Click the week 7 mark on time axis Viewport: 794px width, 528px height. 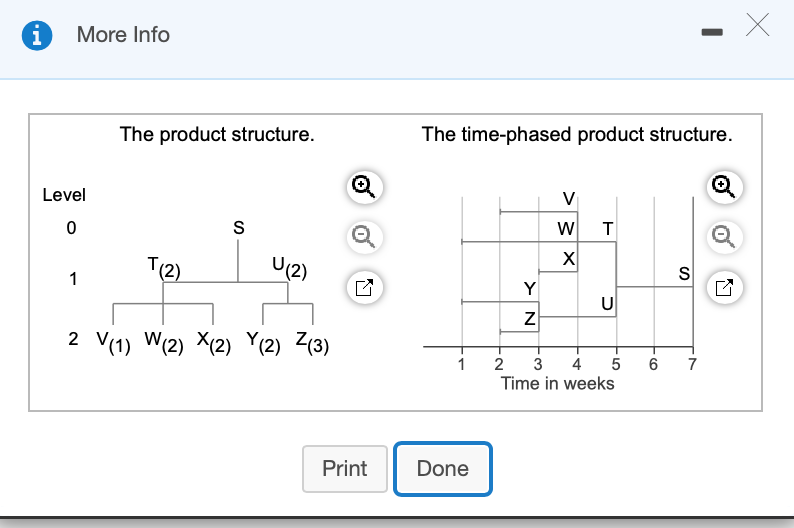pyautogui.click(x=692, y=364)
